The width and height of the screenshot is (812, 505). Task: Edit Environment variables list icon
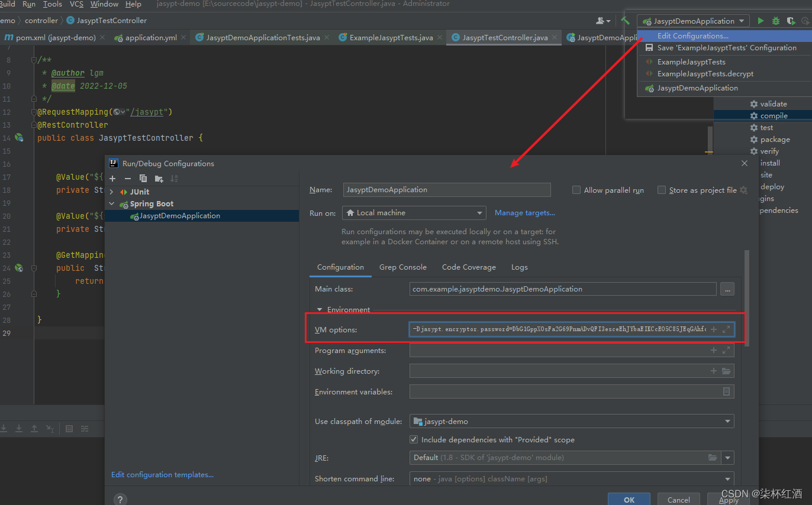pos(726,391)
